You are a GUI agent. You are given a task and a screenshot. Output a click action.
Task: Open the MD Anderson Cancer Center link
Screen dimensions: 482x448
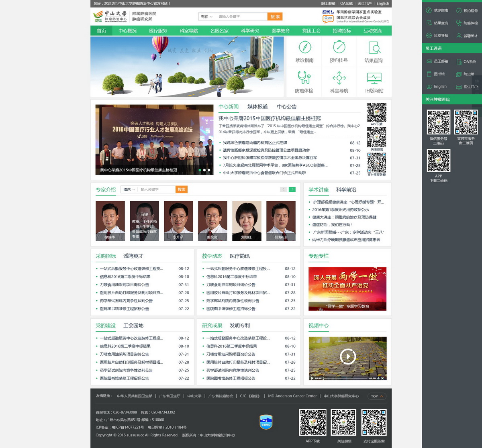292,396
